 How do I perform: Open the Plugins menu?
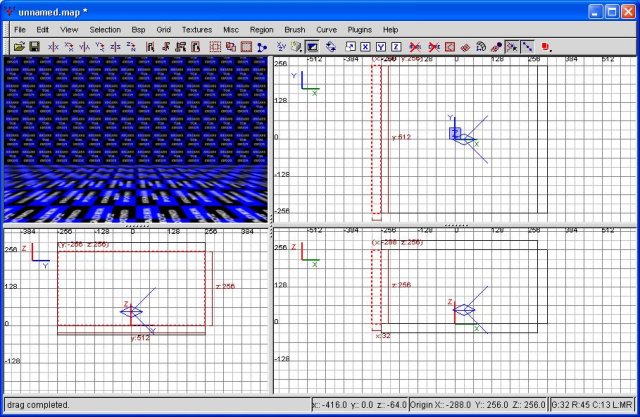pos(360,30)
